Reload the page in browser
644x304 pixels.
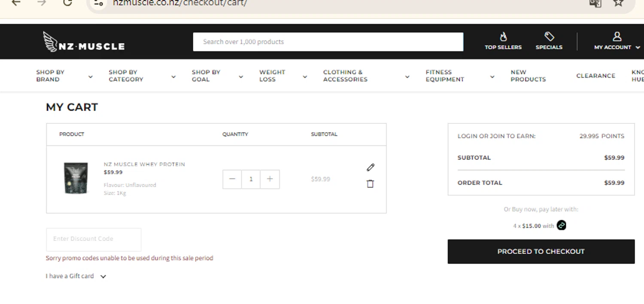pyautogui.click(x=67, y=3)
